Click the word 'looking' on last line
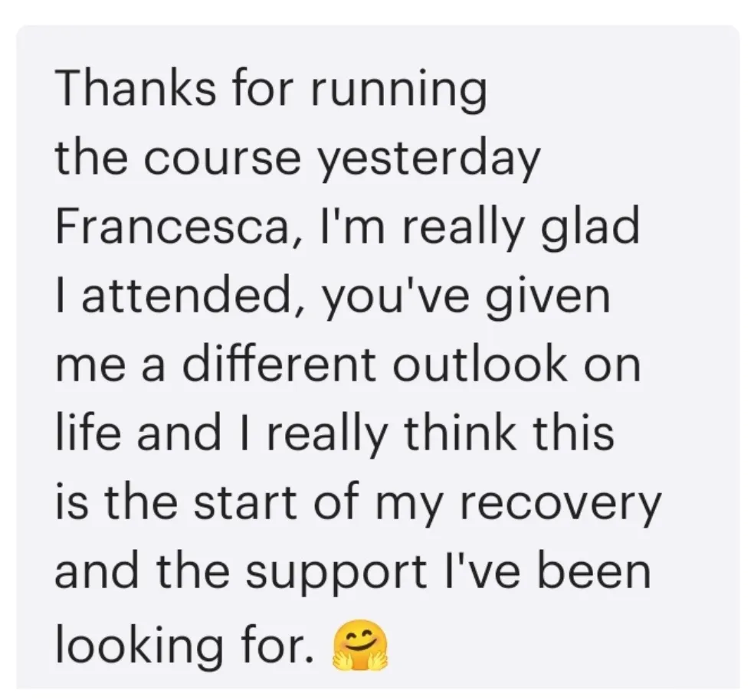 [x=139, y=644]
